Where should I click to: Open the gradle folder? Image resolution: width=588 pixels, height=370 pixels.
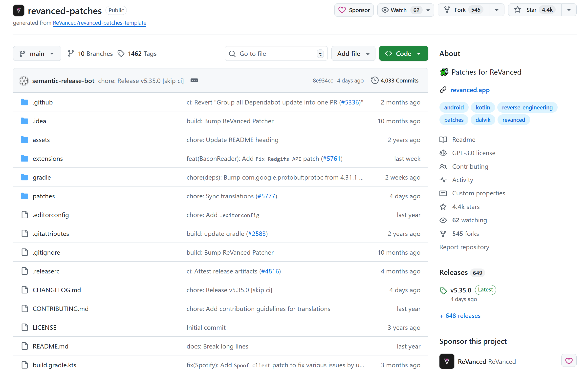tap(42, 177)
